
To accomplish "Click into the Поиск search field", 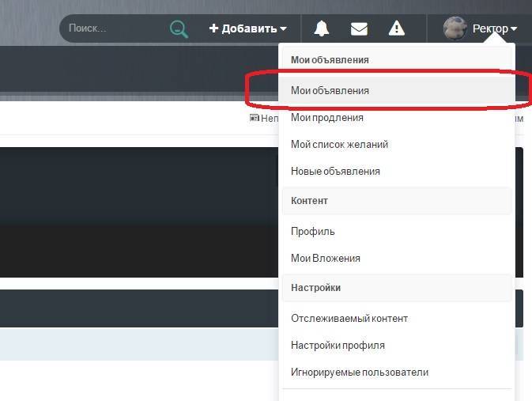I will coord(111,28).
